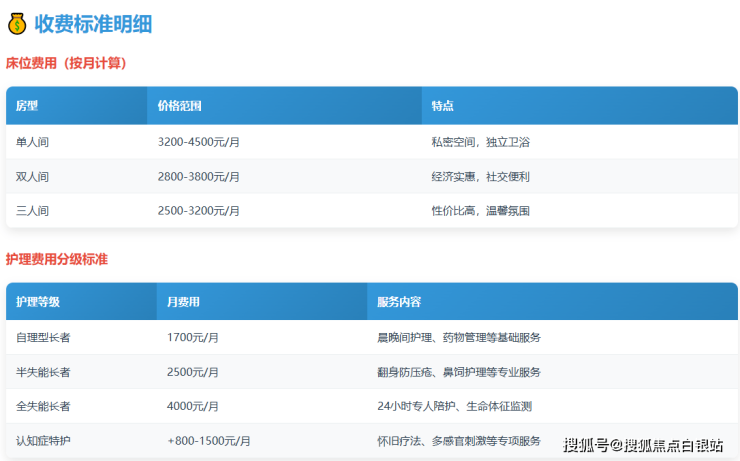The height and width of the screenshot is (461, 740).
Task: Click the 3200-4500元/月 price cell
Action: point(199,142)
